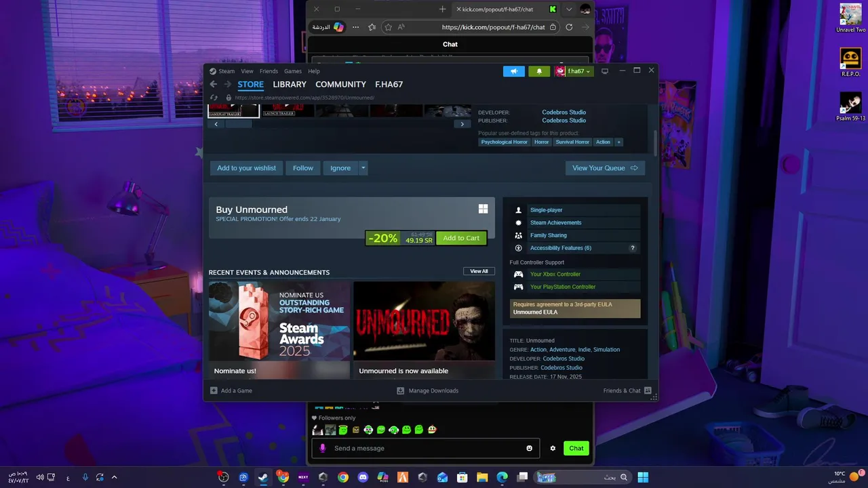Click the Ignore button
The image size is (868, 488).
point(340,168)
